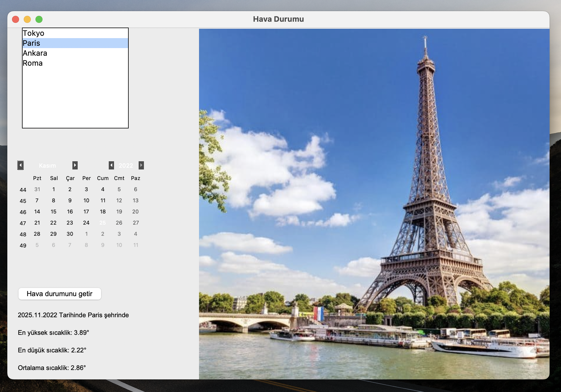The height and width of the screenshot is (392, 561).
Task: Open the Kasım month dropdown
Action: click(x=47, y=166)
